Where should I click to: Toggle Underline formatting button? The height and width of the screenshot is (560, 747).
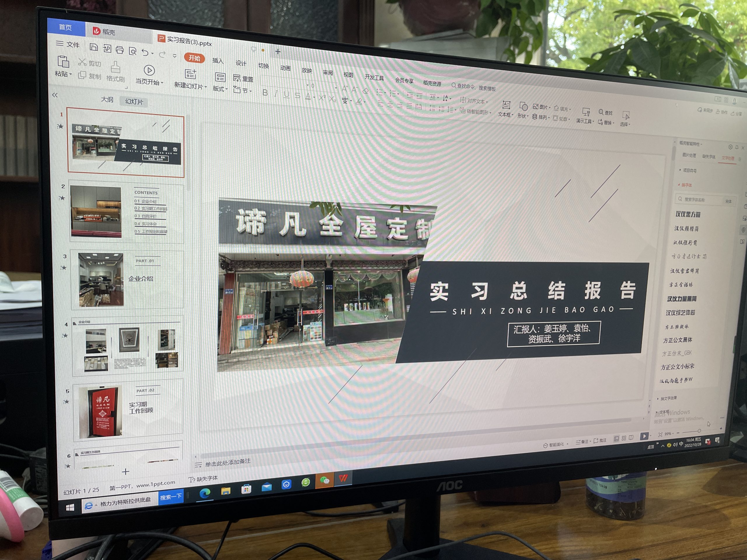point(286,94)
